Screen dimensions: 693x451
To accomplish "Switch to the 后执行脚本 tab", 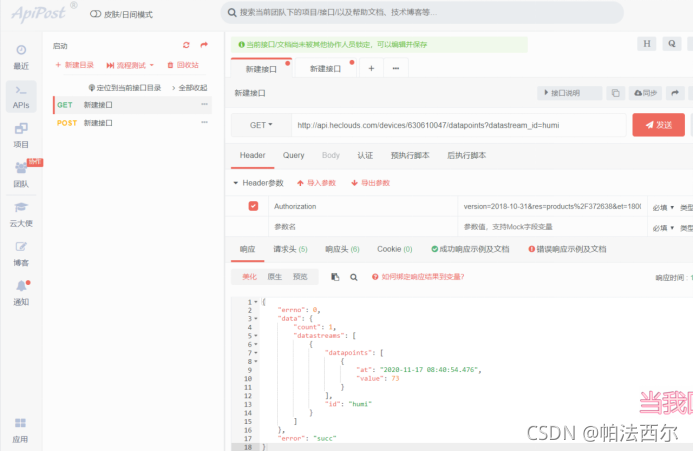I will (x=466, y=155).
